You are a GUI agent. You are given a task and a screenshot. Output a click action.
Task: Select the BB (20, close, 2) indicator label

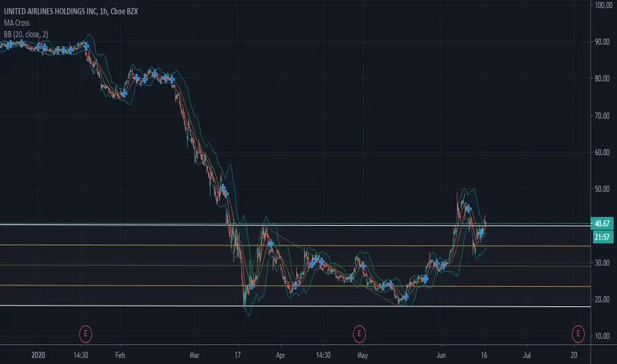pos(26,34)
